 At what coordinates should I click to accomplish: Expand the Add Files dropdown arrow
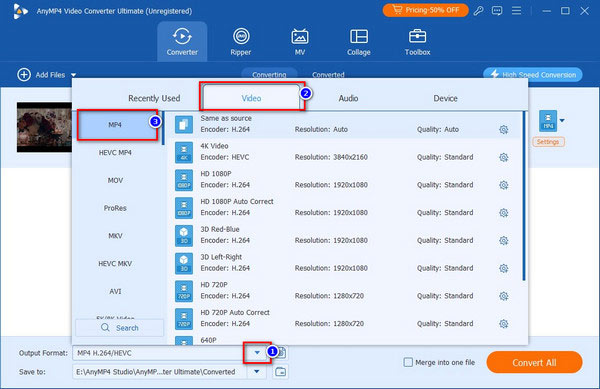point(73,75)
